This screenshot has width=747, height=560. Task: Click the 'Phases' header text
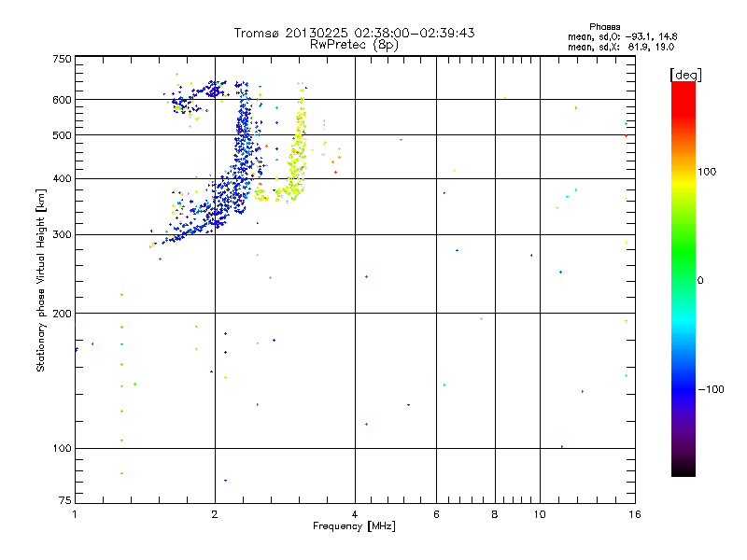[x=604, y=27]
